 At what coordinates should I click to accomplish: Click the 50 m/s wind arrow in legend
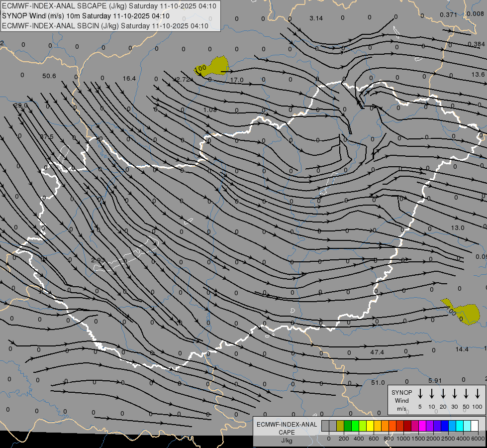[x=466, y=393]
